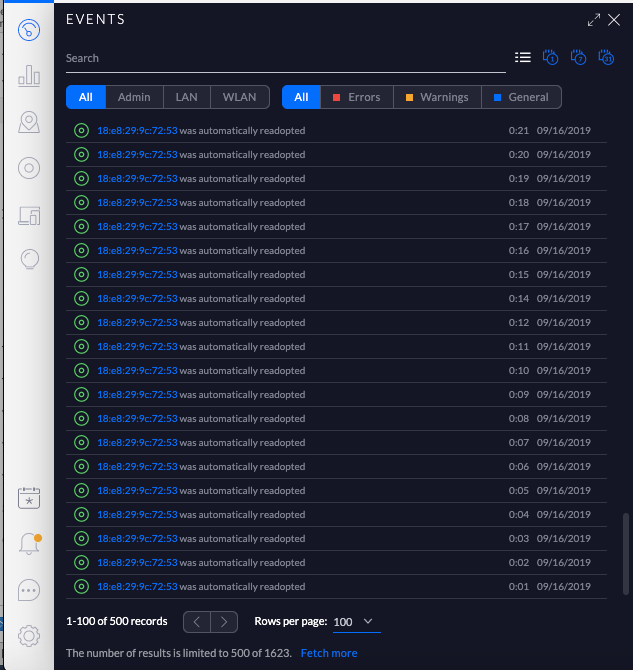Screen dimensions: 633x670
Task: Select the WLAN category tab
Action: click(x=239, y=97)
